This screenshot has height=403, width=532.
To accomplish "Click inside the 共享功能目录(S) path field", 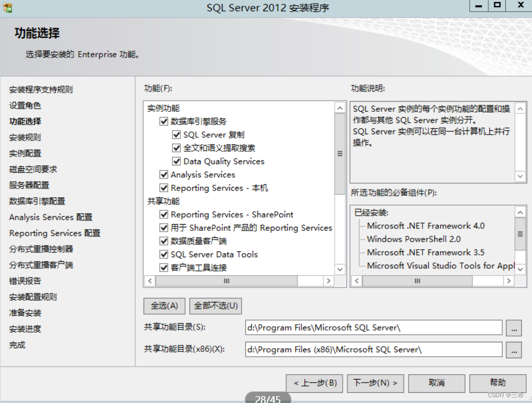I will click(372, 327).
